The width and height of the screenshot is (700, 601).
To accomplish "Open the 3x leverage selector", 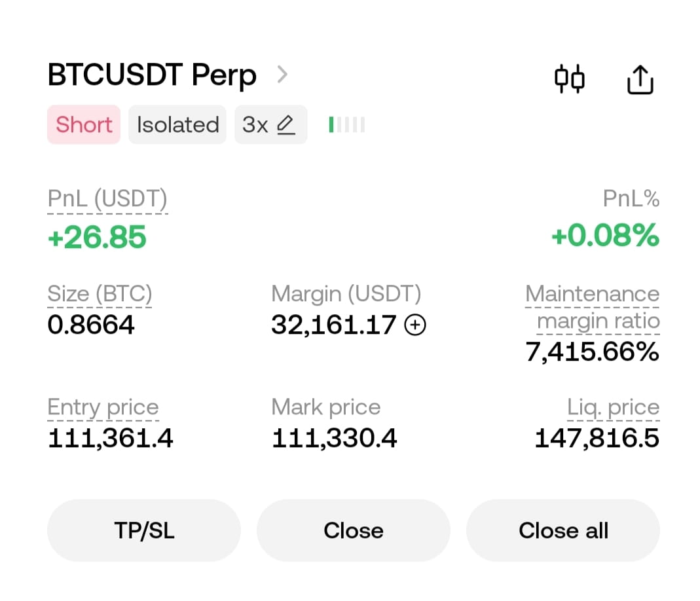I will (x=271, y=124).
